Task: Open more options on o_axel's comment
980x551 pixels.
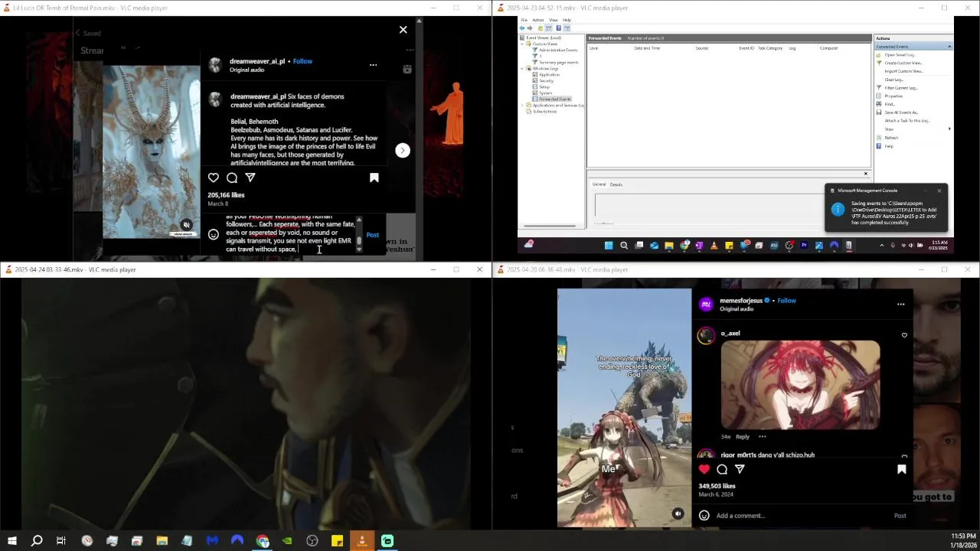Action: (x=762, y=437)
